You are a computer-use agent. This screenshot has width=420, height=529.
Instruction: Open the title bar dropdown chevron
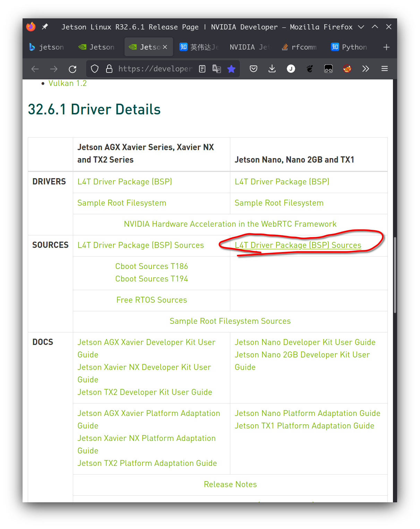coord(361,27)
